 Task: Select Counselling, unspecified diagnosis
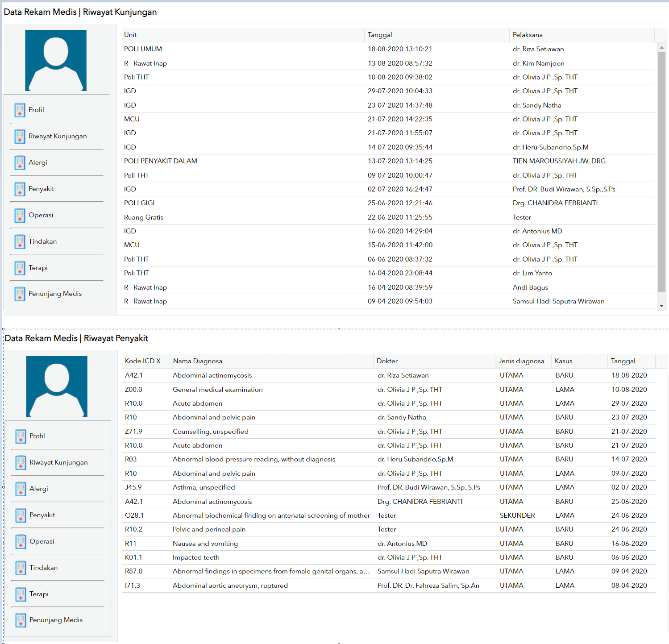[388, 432]
